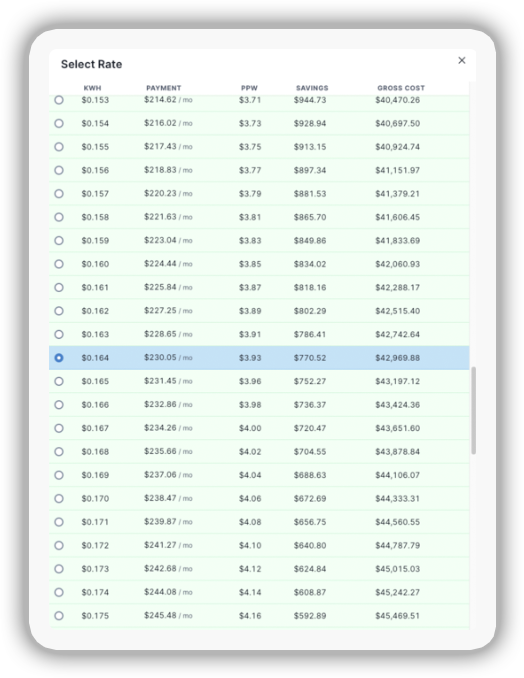Click the $214.62 / mo payment cell
The height and width of the screenshot is (678, 524).
click(168, 100)
